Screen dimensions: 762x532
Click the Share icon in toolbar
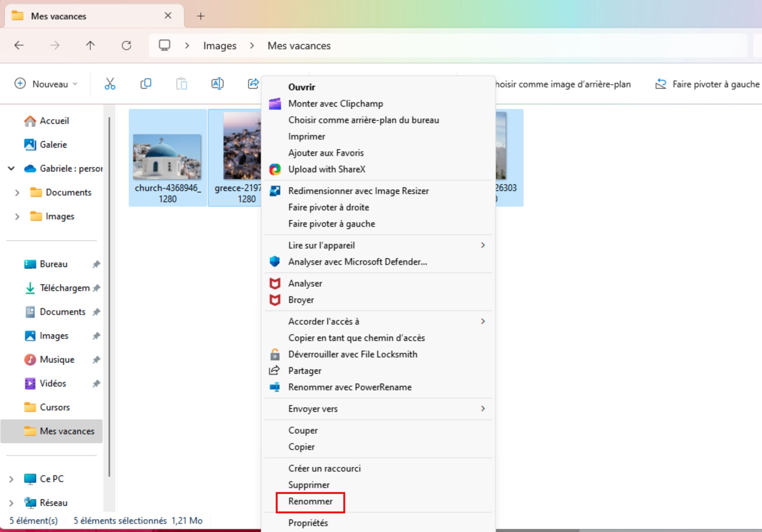[253, 84]
